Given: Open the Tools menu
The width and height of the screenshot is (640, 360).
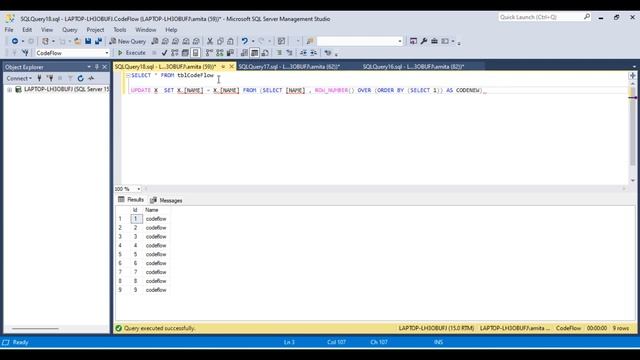Looking at the screenshot, I should (x=120, y=30).
